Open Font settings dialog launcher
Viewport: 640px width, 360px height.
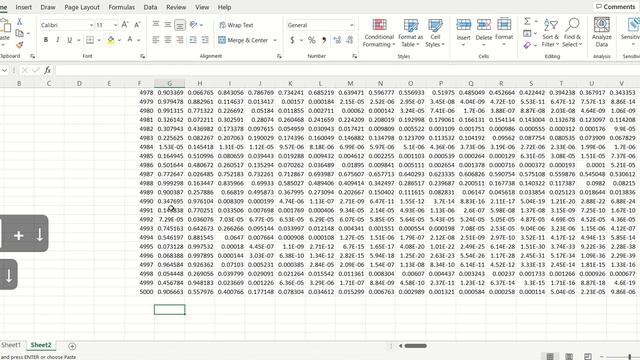point(142,56)
